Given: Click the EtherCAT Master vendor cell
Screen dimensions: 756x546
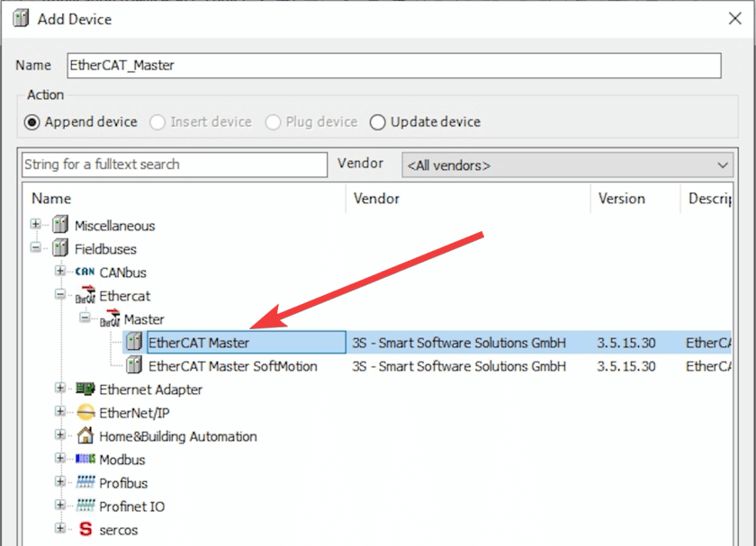Looking at the screenshot, I should (459, 343).
